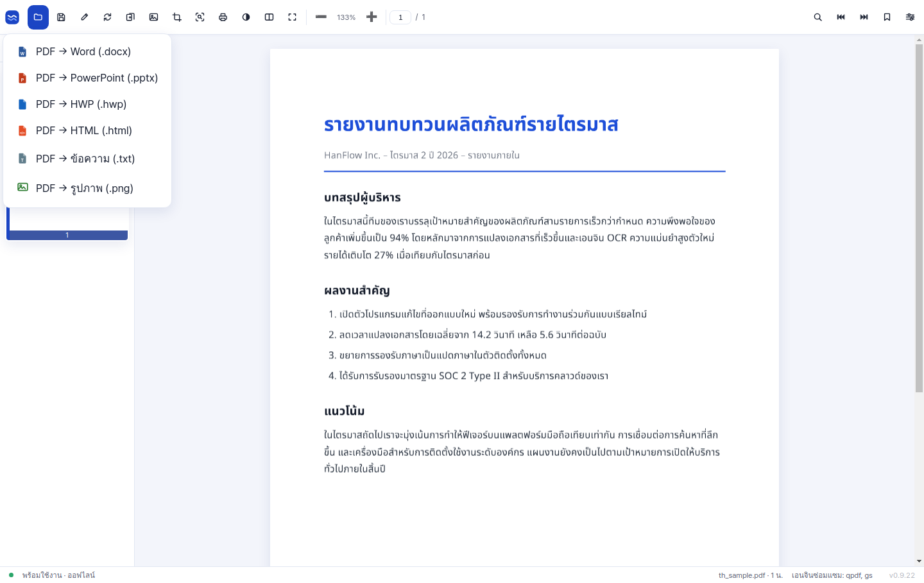924x583 pixels.
Task: Toggle the half-circle contrast icon
Action: tap(246, 17)
